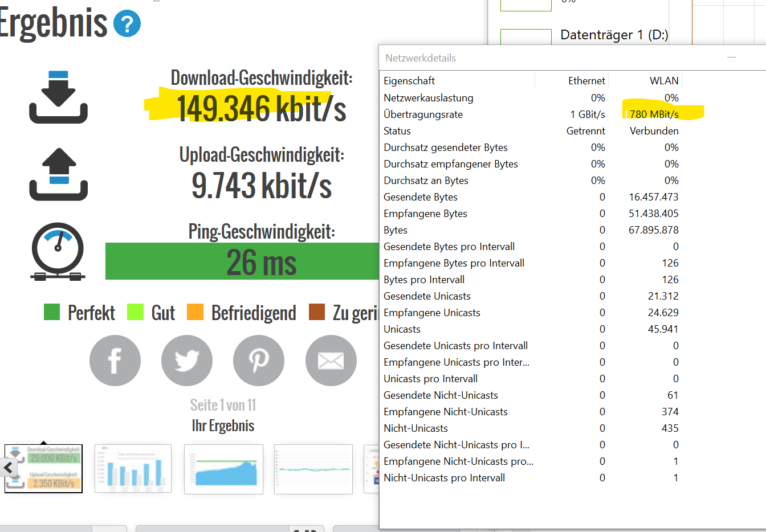Select the blue area graph thumbnail
Image resolution: width=766 pixels, height=532 pixels.
pos(223,468)
